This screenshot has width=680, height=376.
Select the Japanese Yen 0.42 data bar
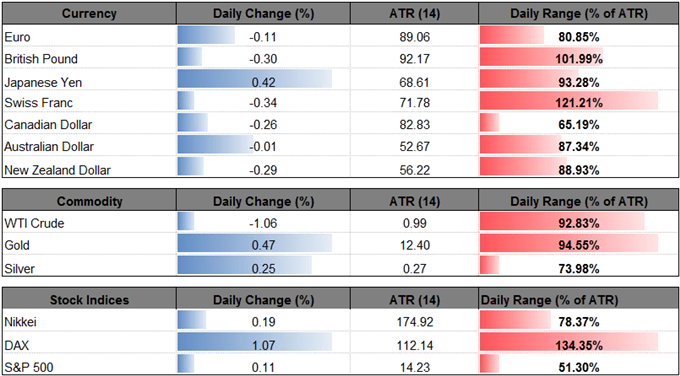(x=255, y=82)
